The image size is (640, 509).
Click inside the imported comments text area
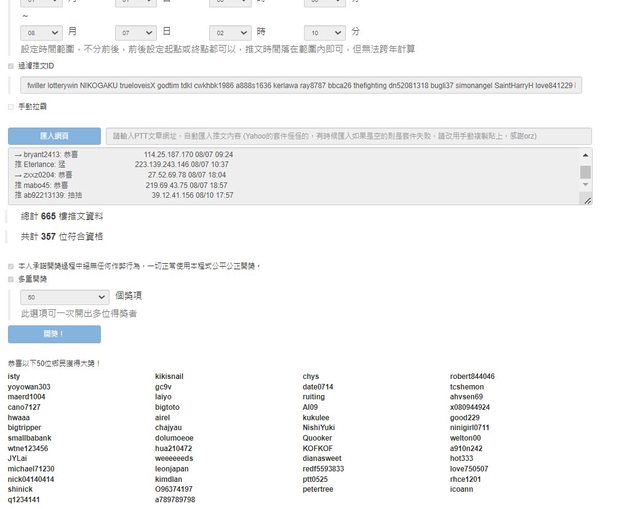click(x=290, y=176)
